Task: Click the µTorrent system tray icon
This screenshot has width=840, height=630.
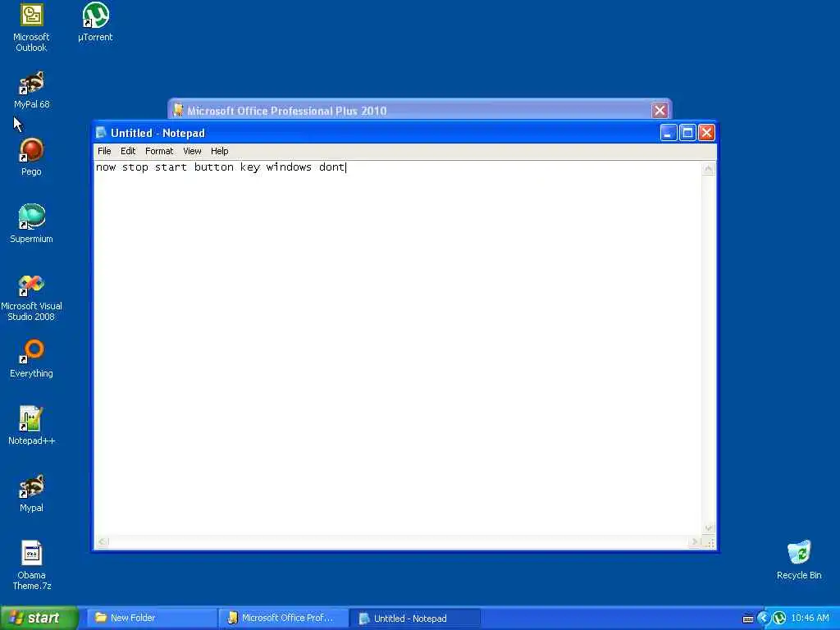Action: click(779, 619)
